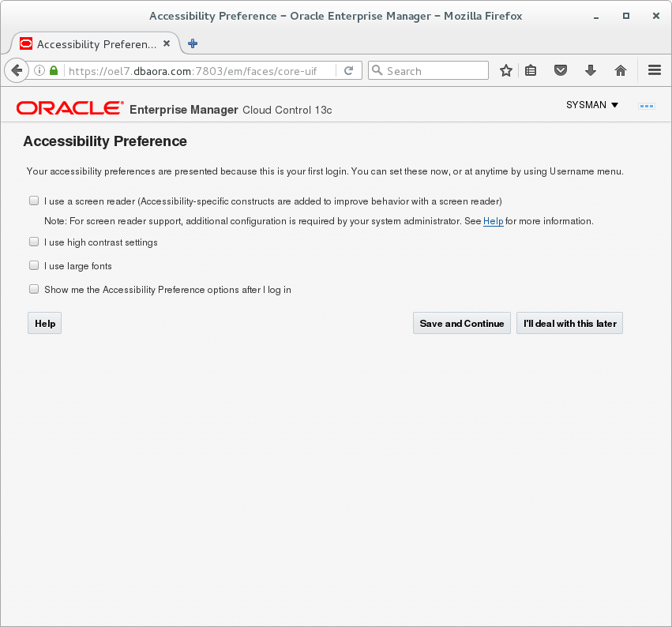Open the Help link in the note
This screenshot has height=627, width=672.
tap(493, 221)
